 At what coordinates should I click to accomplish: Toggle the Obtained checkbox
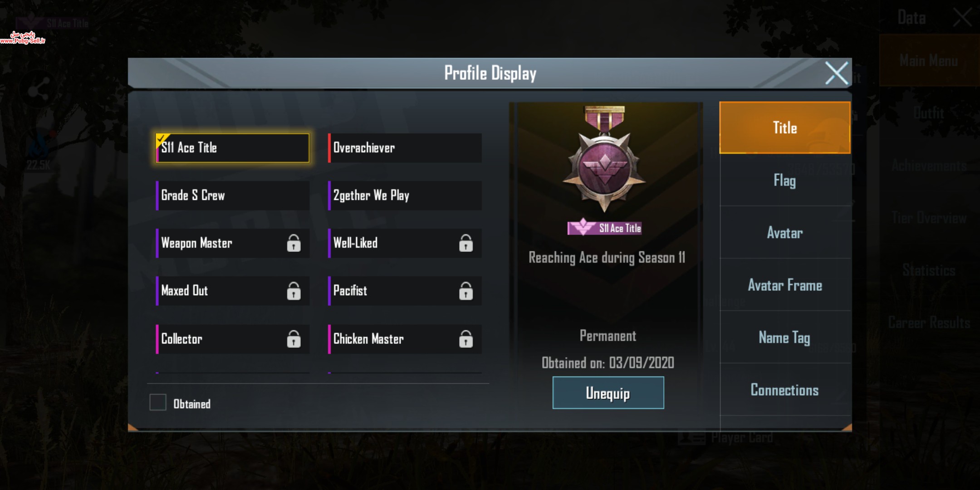tap(158, 402)
